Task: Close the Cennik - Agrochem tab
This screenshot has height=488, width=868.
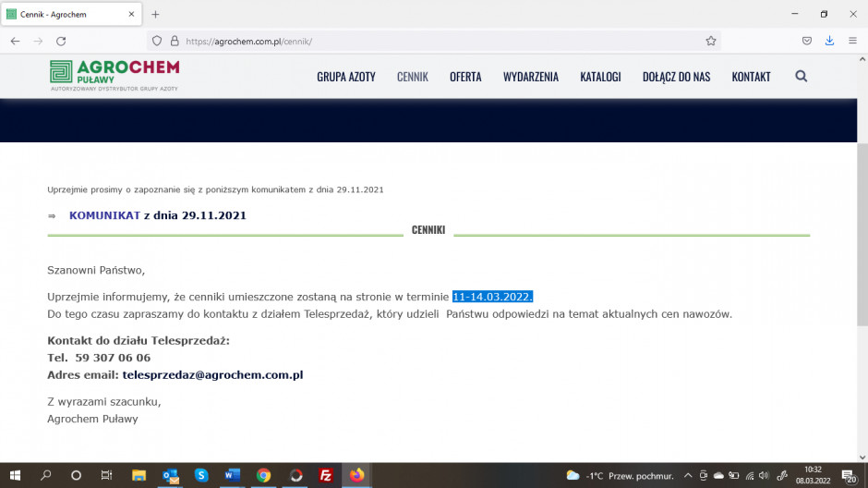Action: point(131,15)
